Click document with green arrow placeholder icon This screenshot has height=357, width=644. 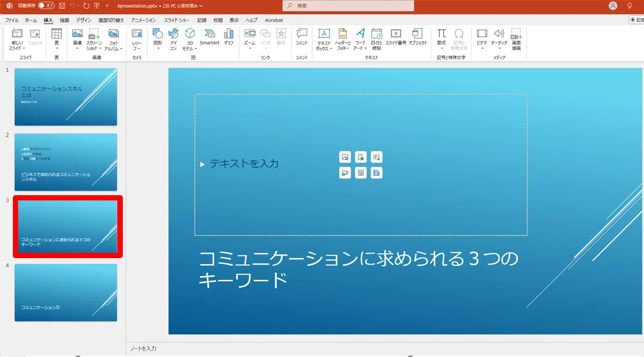click(361, 157)
